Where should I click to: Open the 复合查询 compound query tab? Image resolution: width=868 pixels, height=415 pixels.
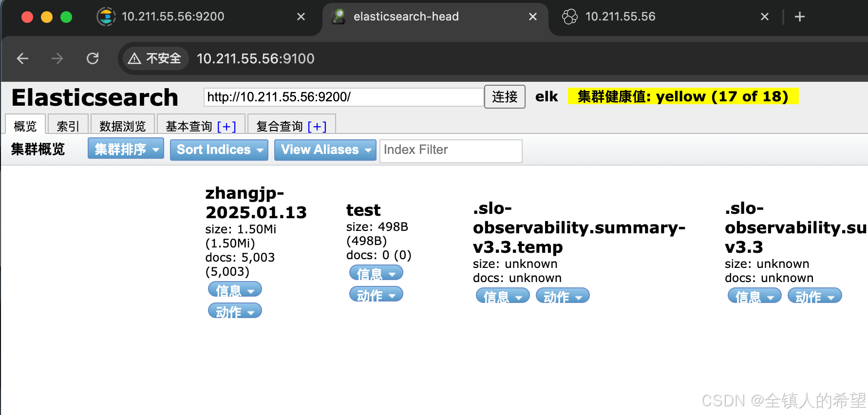[x=280, y=126]
